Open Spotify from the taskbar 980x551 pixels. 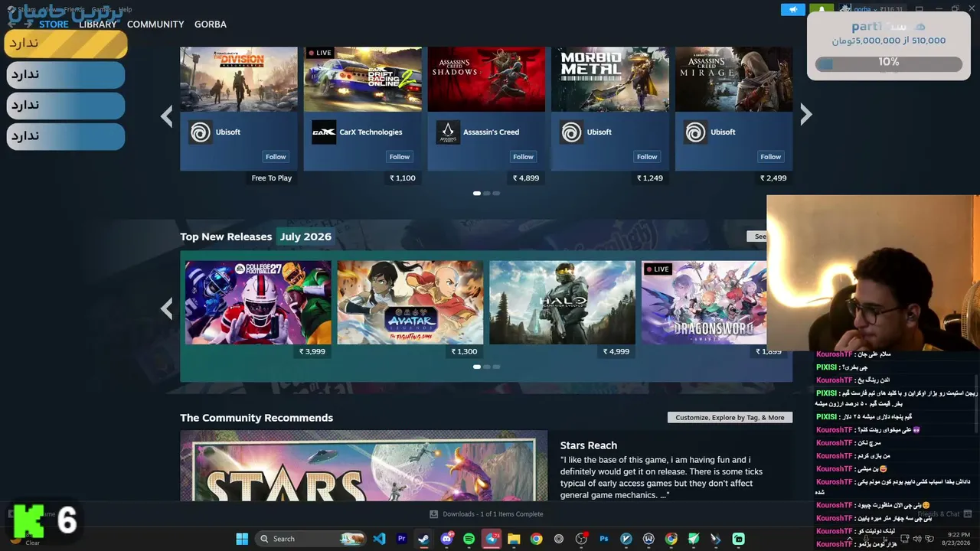coord(469,539)
